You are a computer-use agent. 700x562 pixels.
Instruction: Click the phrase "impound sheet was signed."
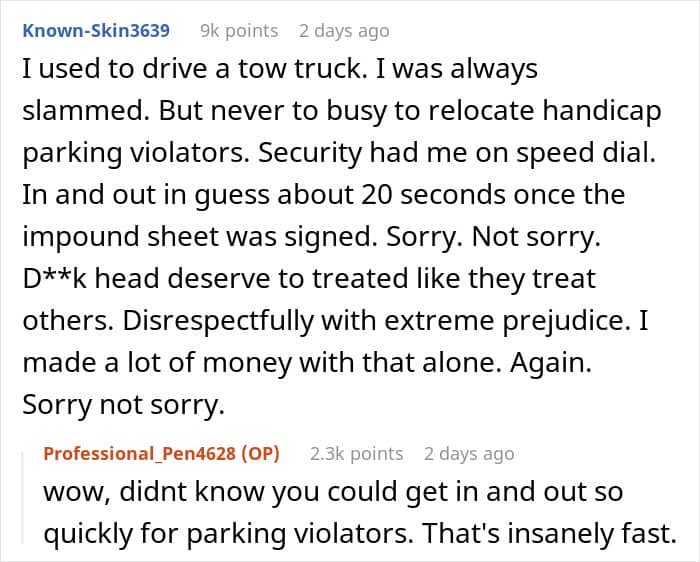200,237
